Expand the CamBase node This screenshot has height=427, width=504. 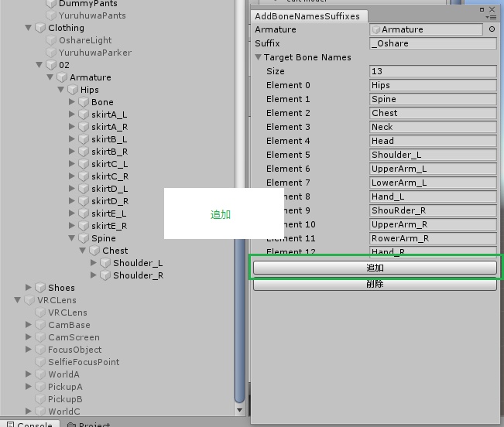(x=29, y=325)
